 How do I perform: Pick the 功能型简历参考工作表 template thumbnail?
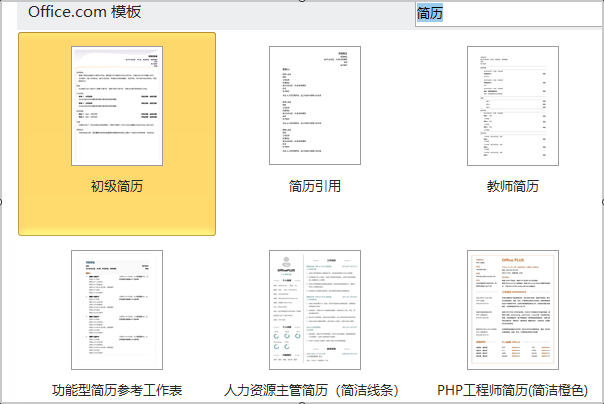click(117, 310)
